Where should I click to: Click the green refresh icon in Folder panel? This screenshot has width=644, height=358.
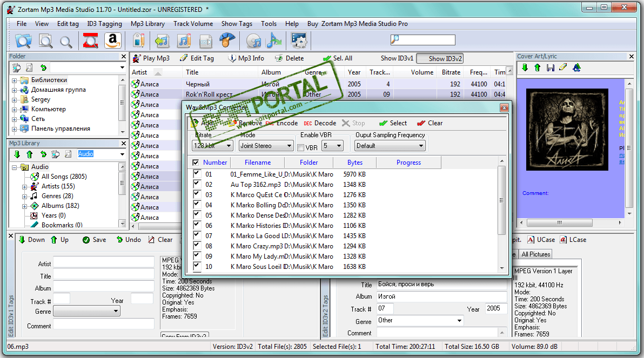43,67
